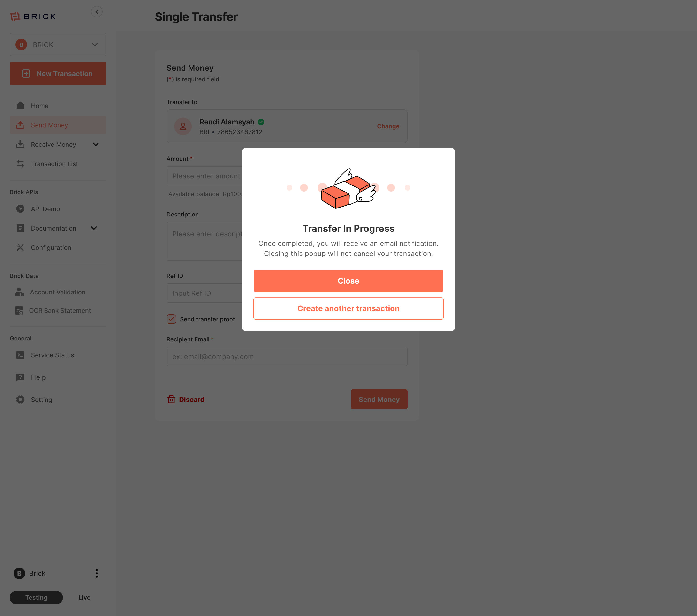The height and width of the screenshot is (616, 697).
Task: Expand the Documentation submenu
Action: [x=94, y=228]
